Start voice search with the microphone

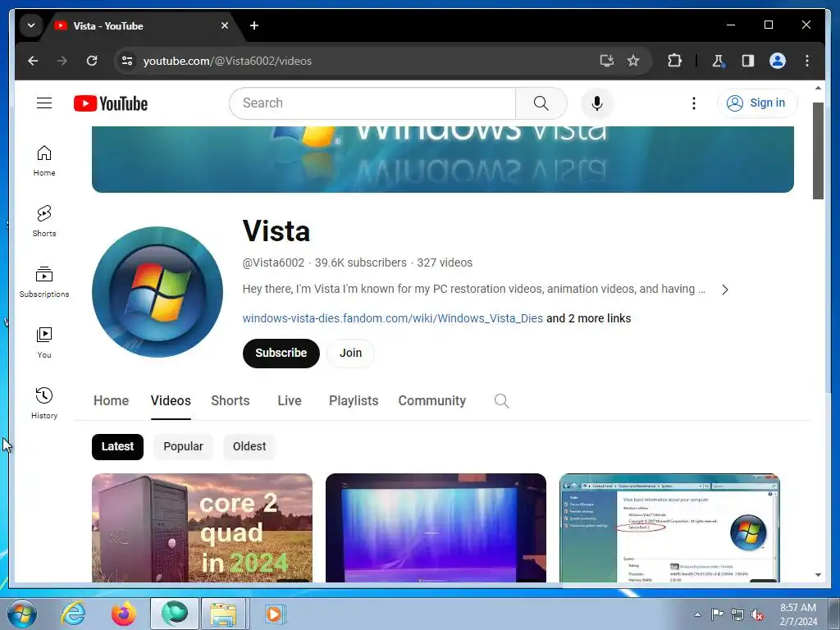click(x=597, y=103)
